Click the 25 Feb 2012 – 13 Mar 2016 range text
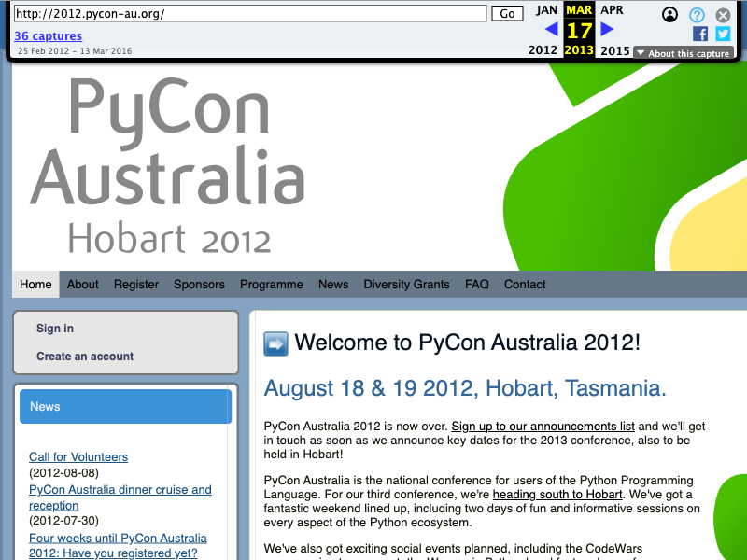Viewport: 747px width, 560px height. point(75,51)
